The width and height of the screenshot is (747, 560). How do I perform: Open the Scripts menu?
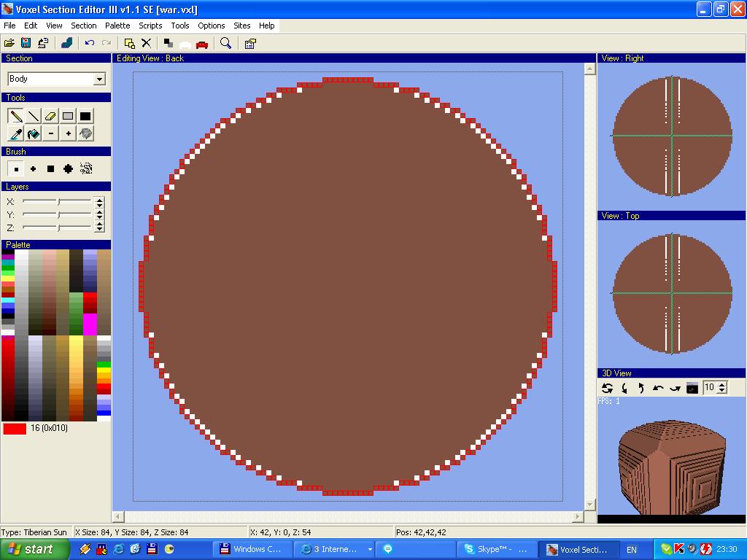pyautogui.click(x=150, y=26)
